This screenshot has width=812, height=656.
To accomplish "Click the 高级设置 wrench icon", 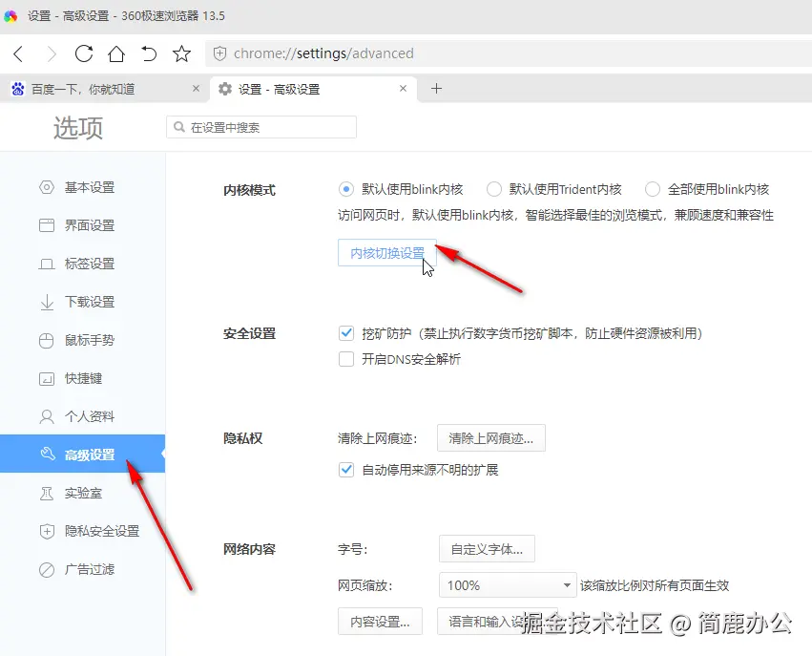I will point(47,454).
